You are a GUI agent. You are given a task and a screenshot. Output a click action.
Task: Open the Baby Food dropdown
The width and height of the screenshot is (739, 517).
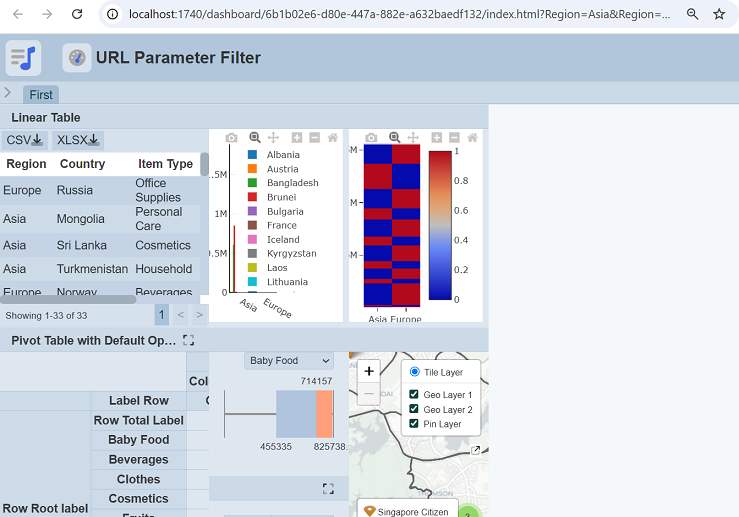point(289,361)
